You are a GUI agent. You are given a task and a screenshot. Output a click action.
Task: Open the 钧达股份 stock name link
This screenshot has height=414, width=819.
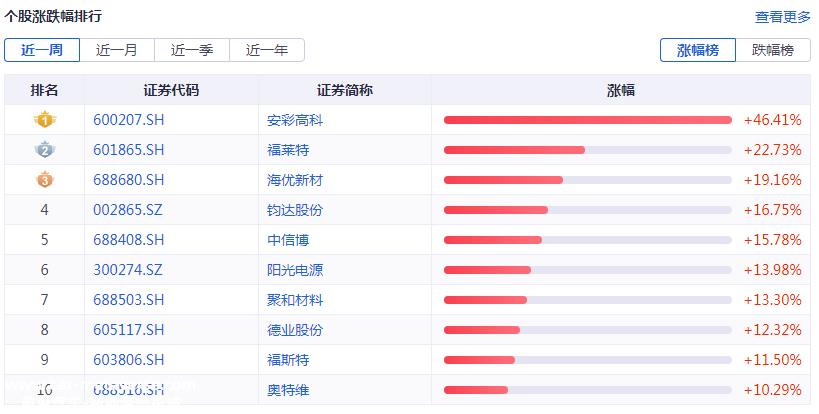(x=295, y=210)
